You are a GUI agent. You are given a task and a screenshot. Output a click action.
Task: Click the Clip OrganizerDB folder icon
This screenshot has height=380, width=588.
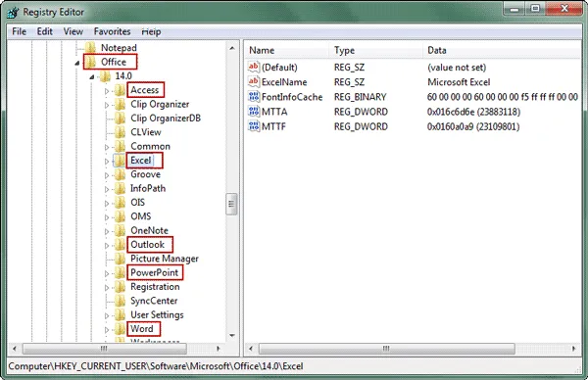click(120, 119)
